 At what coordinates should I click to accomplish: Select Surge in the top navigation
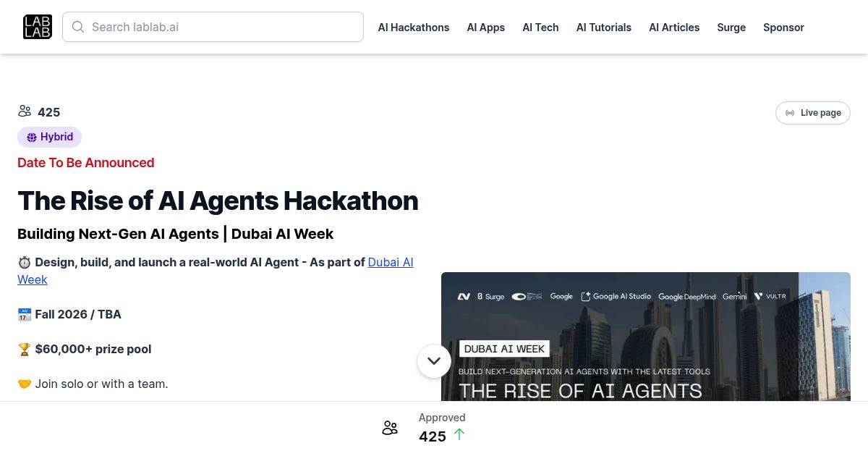pos(731,28)
